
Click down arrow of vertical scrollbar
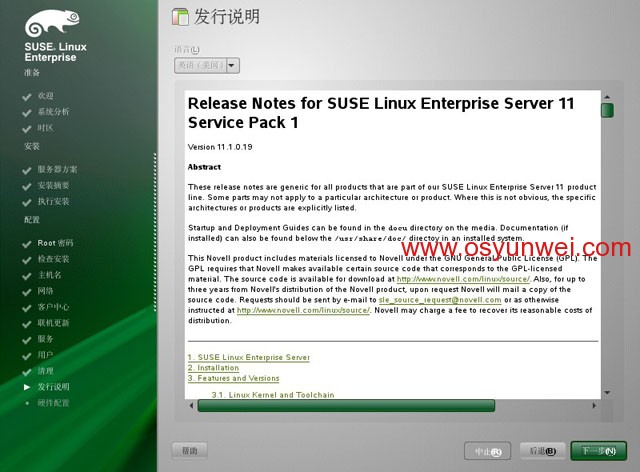(607, 393)
